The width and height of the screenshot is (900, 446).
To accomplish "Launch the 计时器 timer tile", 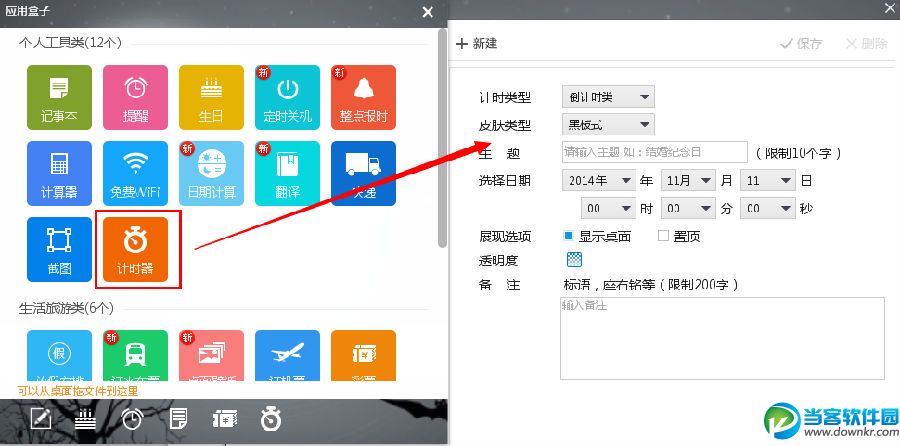I will (135, 249).
